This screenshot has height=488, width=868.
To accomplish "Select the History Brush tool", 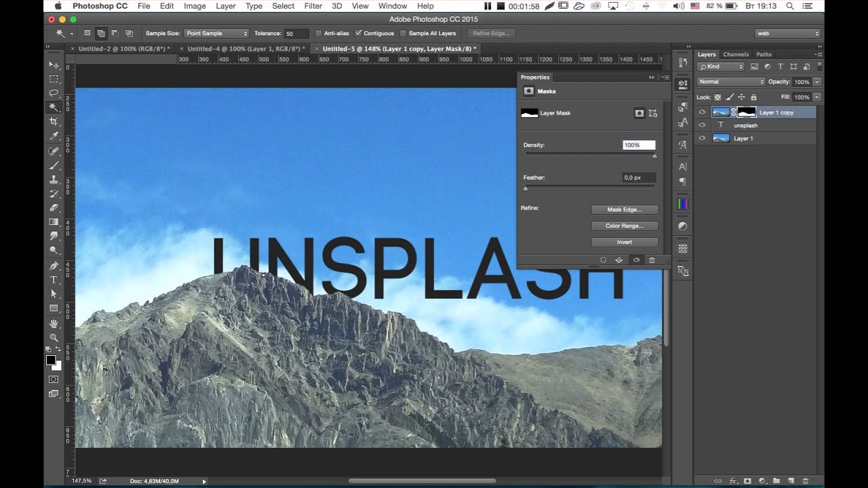I will click(x=54, y=194).
